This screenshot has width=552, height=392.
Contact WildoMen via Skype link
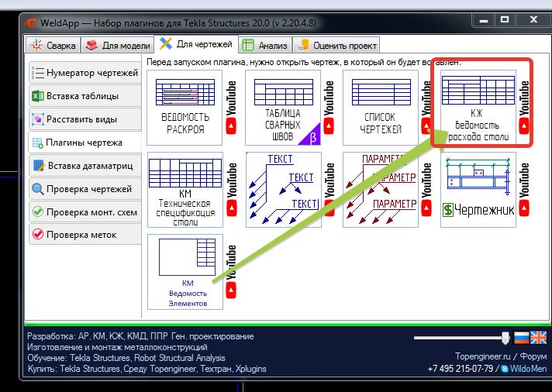(524, 369)
